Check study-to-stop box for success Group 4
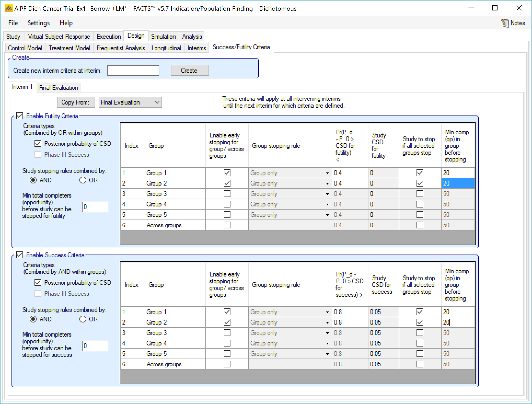The image size is (532, 404). pyautogui.click(x=420, y=343)
